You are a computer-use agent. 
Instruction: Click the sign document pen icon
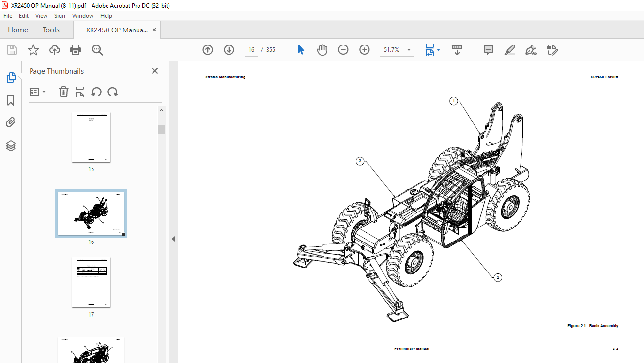(x=531, y=50)
